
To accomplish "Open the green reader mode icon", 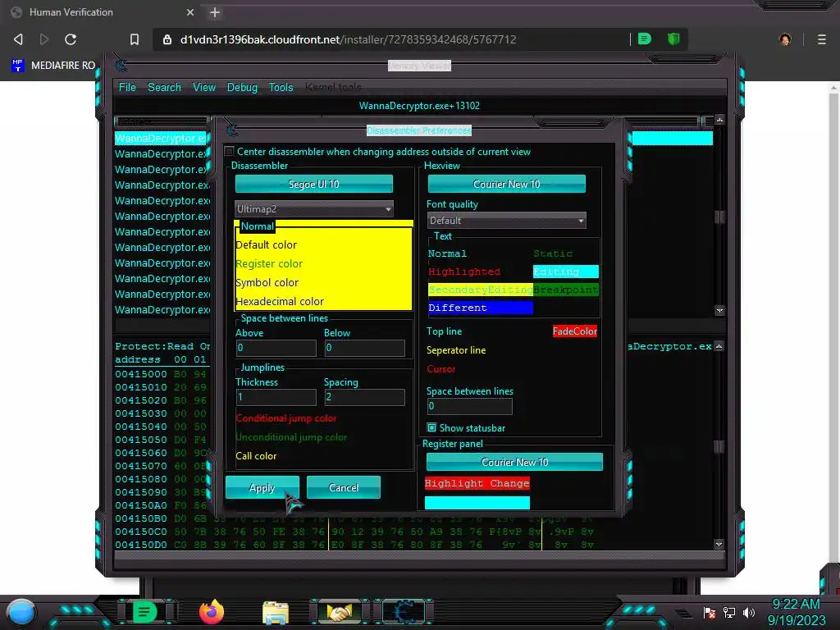I will click(645, 39).
